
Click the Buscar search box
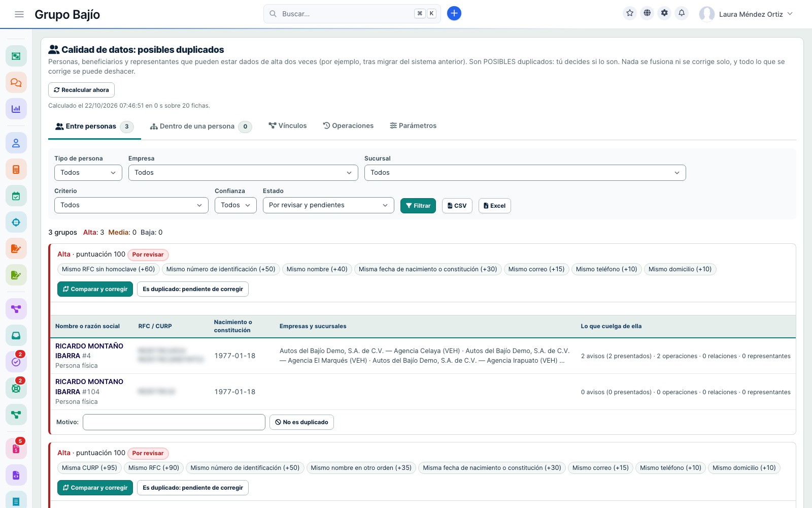[352, 14]
